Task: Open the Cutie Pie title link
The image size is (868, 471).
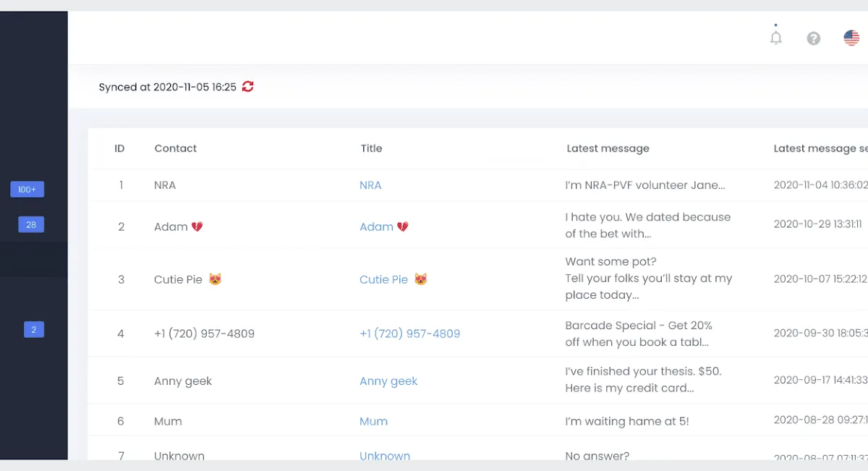Action: (393, 279)
